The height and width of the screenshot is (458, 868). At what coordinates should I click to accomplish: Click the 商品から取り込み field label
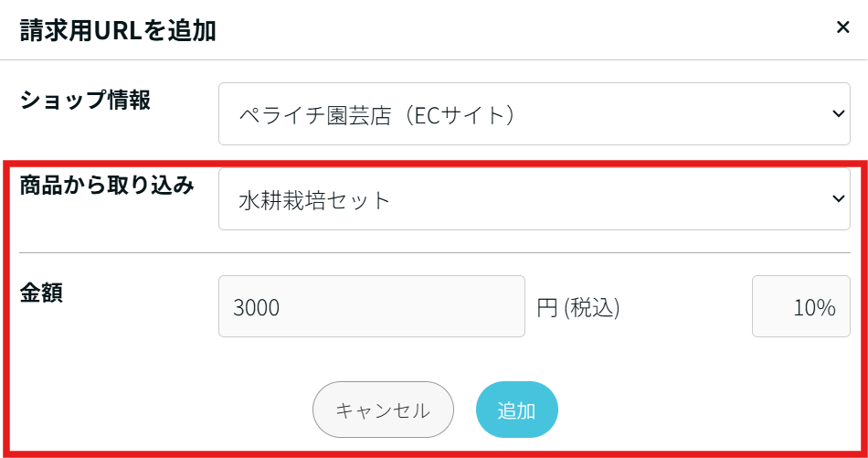[x=107, y=186]
